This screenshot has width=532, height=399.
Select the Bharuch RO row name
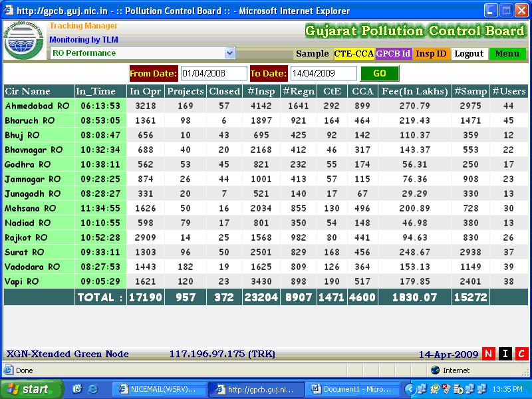tap(30, 120)
